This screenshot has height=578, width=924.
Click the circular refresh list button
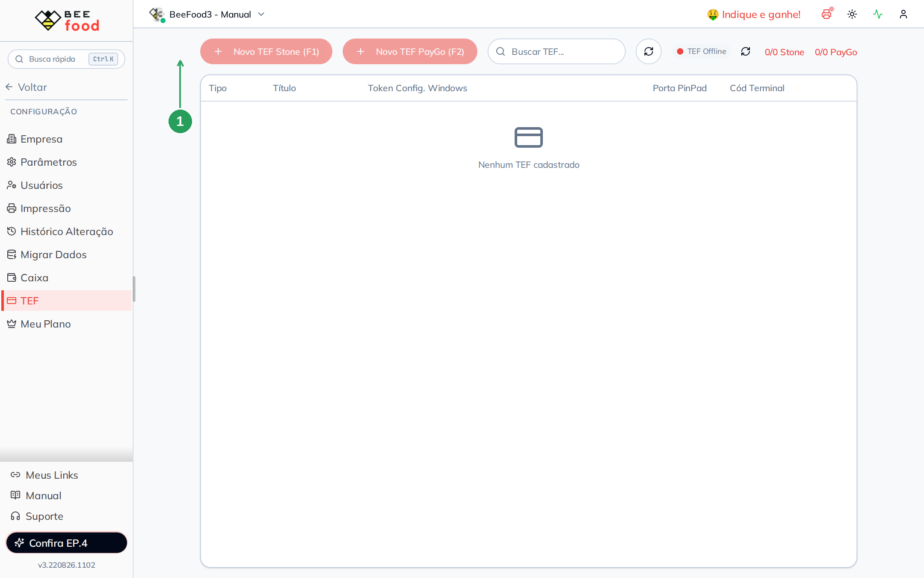649,52
